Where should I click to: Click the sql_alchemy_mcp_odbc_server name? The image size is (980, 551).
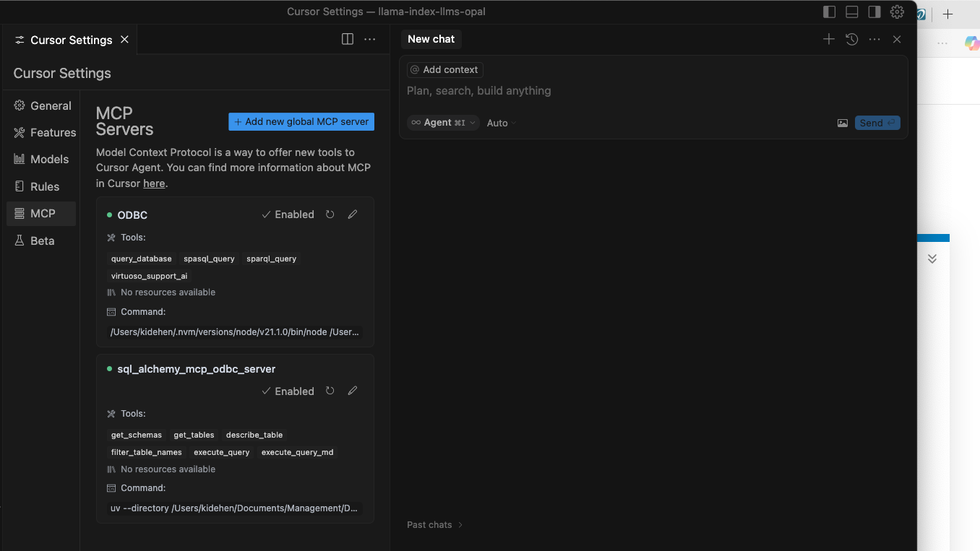197,369
